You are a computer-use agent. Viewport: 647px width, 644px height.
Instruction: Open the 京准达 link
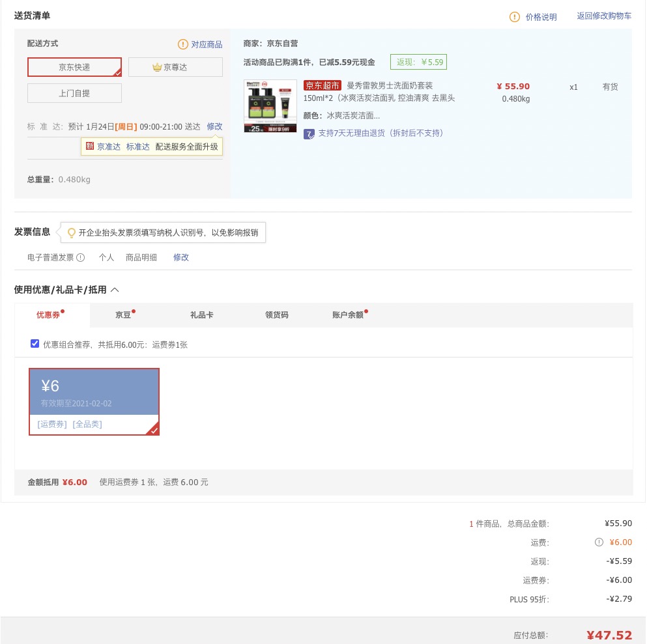click(109, 147)
